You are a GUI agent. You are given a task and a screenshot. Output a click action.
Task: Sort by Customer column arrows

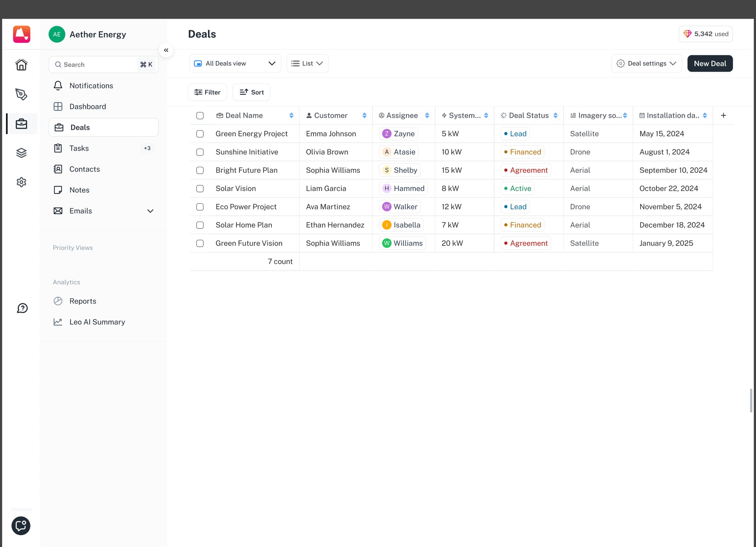pyautogui.click(x=364, y=115)
